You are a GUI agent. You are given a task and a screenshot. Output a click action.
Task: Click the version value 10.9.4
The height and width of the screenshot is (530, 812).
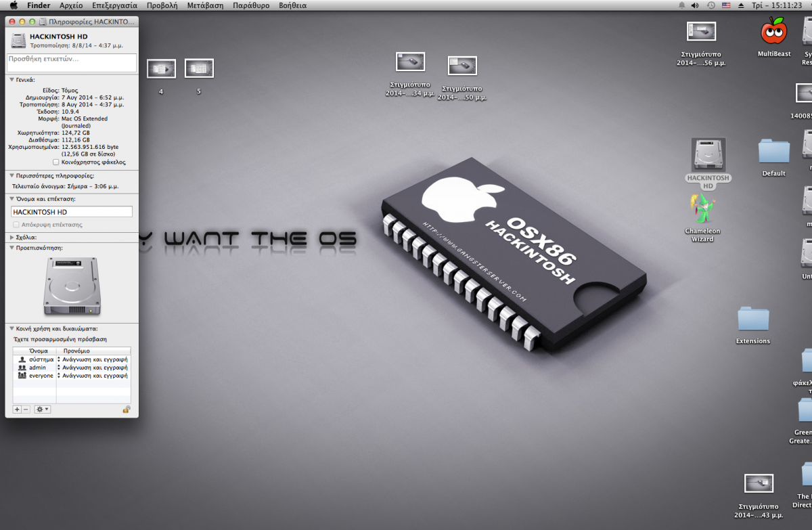(x=70, y=112)
